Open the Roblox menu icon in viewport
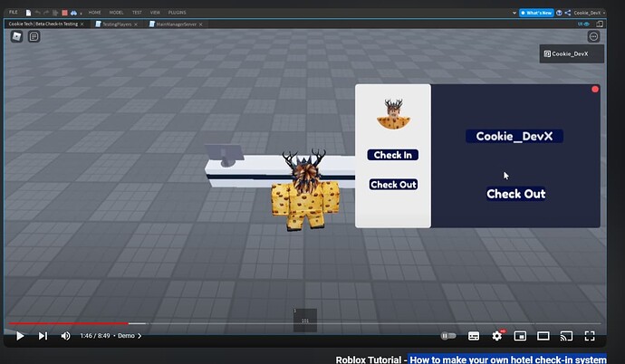Screen dimensions: 625x364 16,36
